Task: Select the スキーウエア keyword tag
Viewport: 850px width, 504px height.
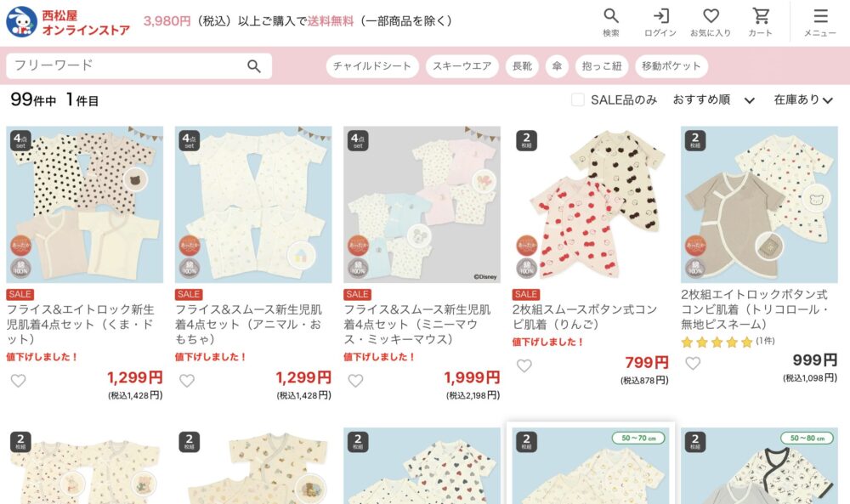Action: [462, 66]
